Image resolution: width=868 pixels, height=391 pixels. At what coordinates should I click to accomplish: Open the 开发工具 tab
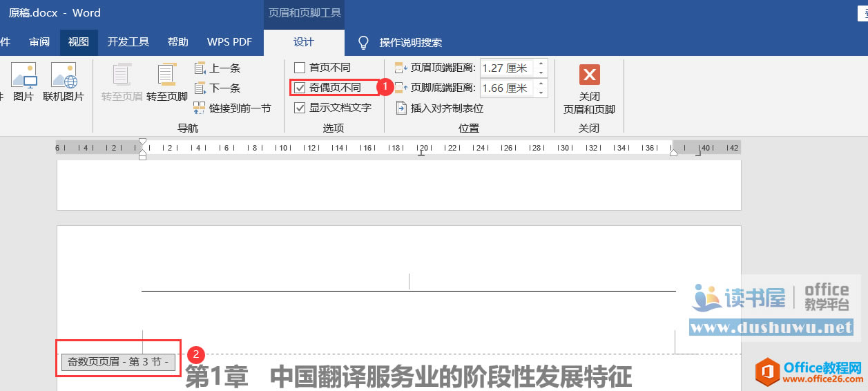pos(128,42)
